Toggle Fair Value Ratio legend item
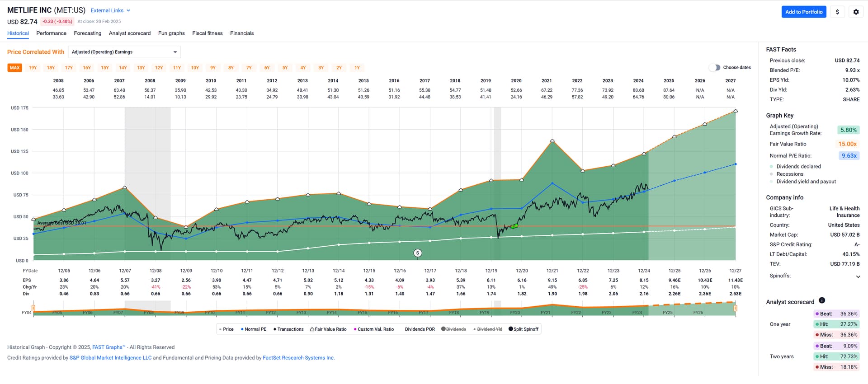The image size is (868, 384). (328, 329)
